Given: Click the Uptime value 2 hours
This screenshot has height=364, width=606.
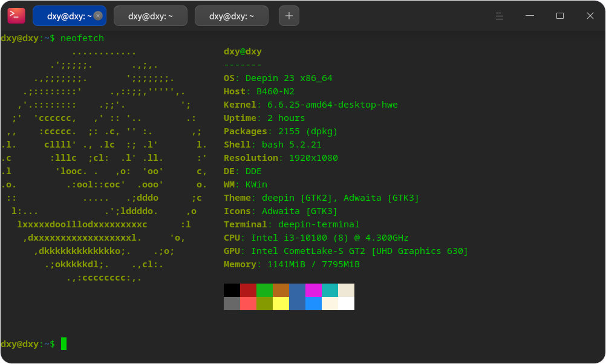Looking at the screenshot, I should (286, 118).
